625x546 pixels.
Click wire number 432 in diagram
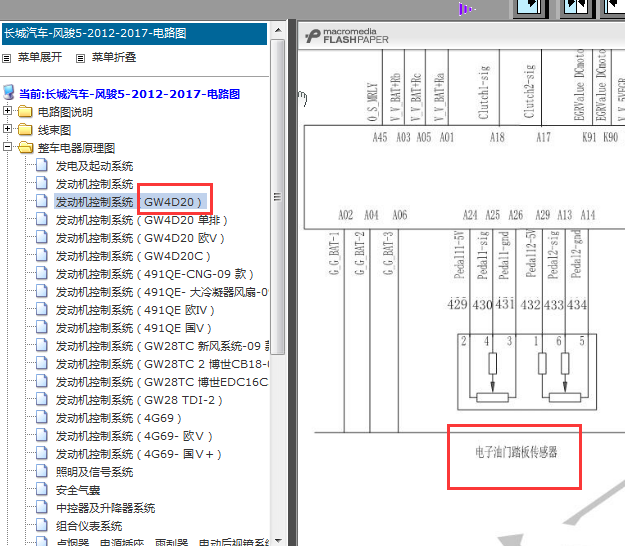(x=530, y=305)
